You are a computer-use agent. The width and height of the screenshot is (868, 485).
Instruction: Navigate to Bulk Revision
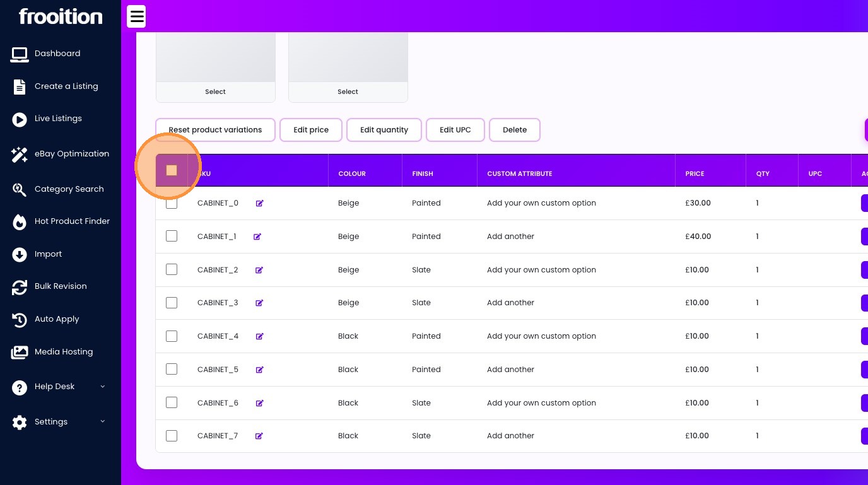coord(61,286)
